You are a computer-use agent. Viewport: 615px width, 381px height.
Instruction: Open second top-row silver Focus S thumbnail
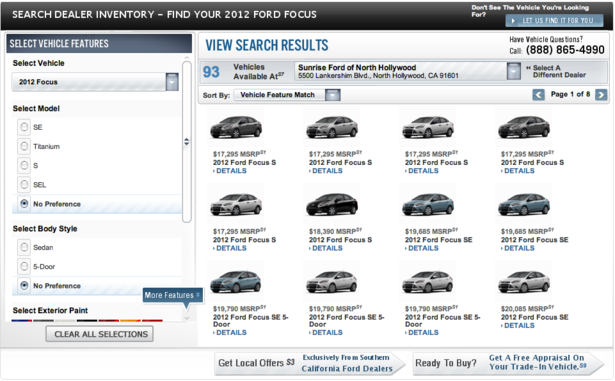(332, 127)
